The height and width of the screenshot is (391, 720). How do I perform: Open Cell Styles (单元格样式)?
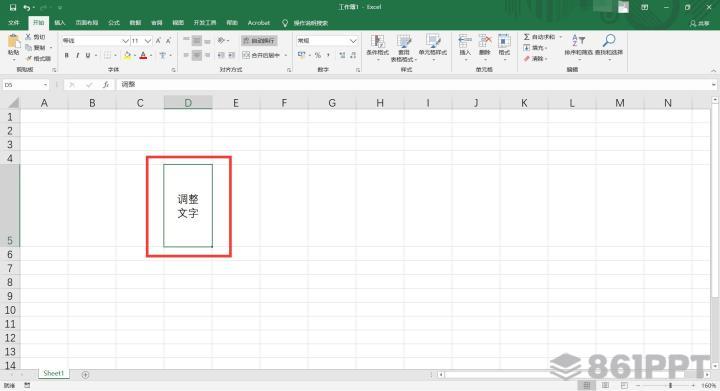pos(433,47)
